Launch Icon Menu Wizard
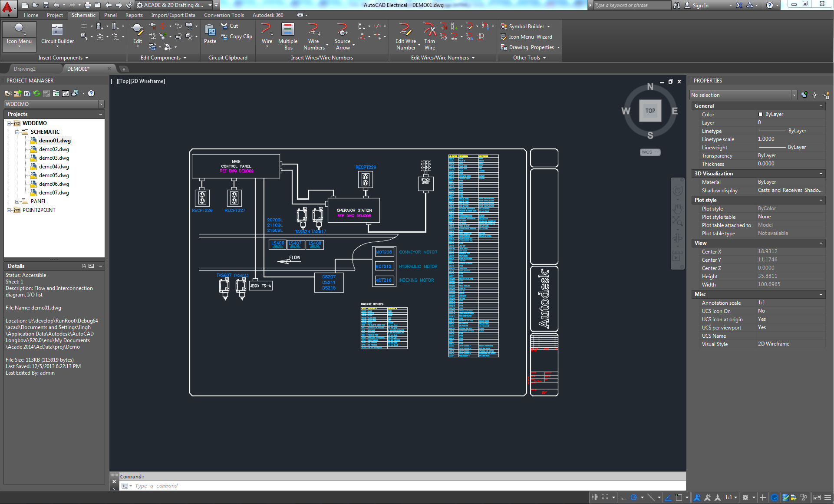The image size is (834, 504). (x=526, y=37)
